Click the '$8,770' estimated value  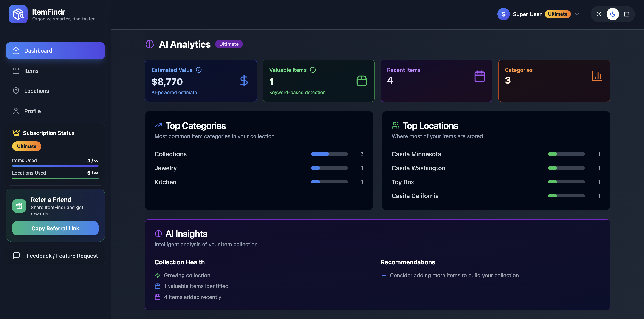tap(167, 82)
